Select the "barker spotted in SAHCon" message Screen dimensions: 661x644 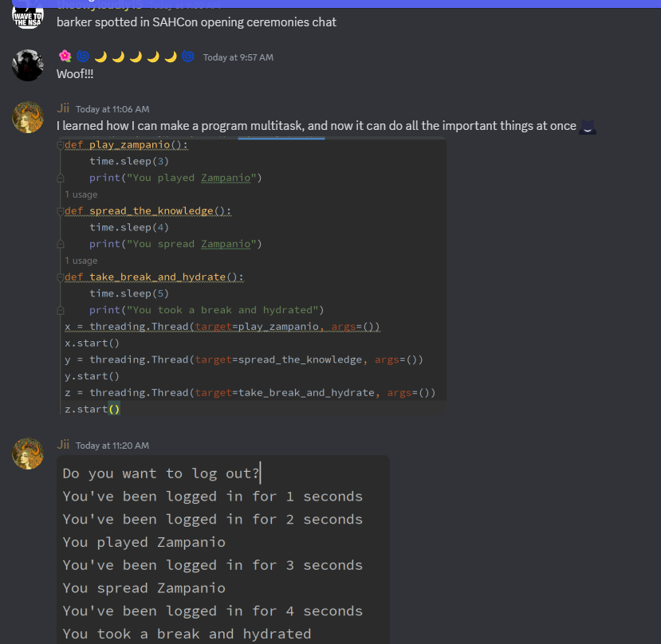click(196, 22)
